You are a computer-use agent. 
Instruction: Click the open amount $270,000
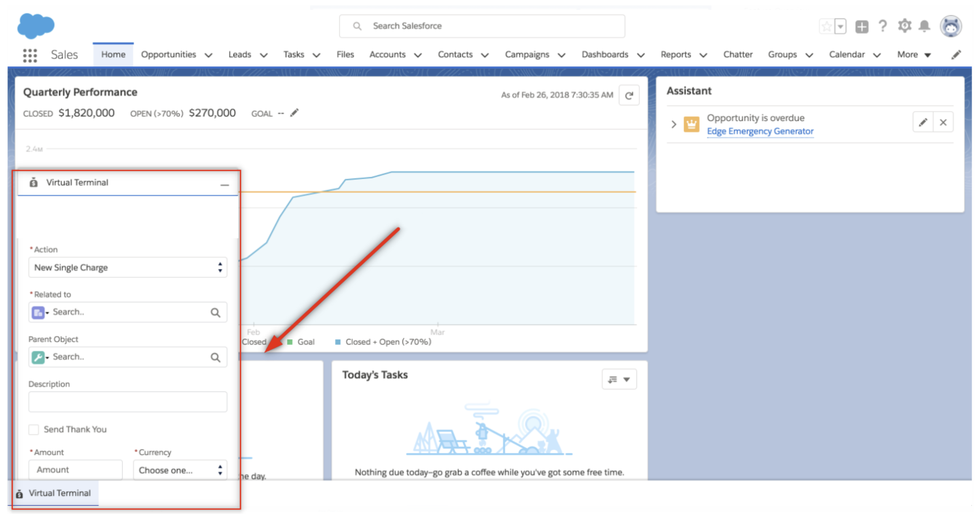tap(212, 113)
